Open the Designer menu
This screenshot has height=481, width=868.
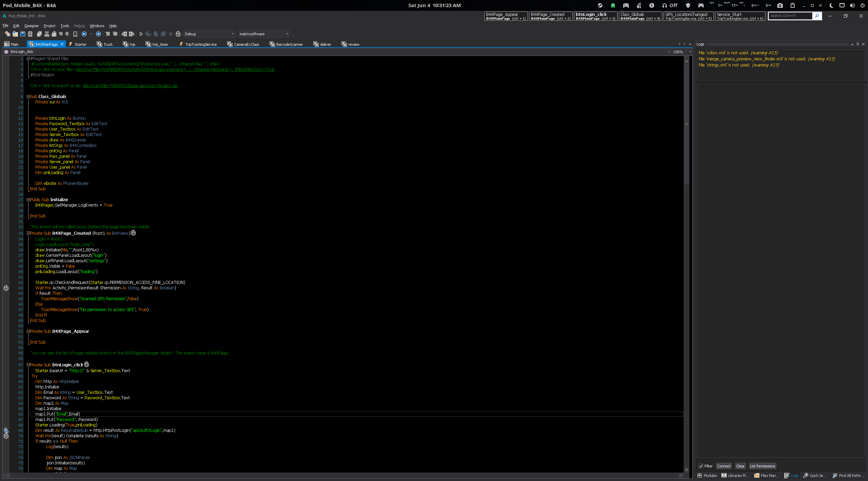pyautogui.click(x=31, y=26)
